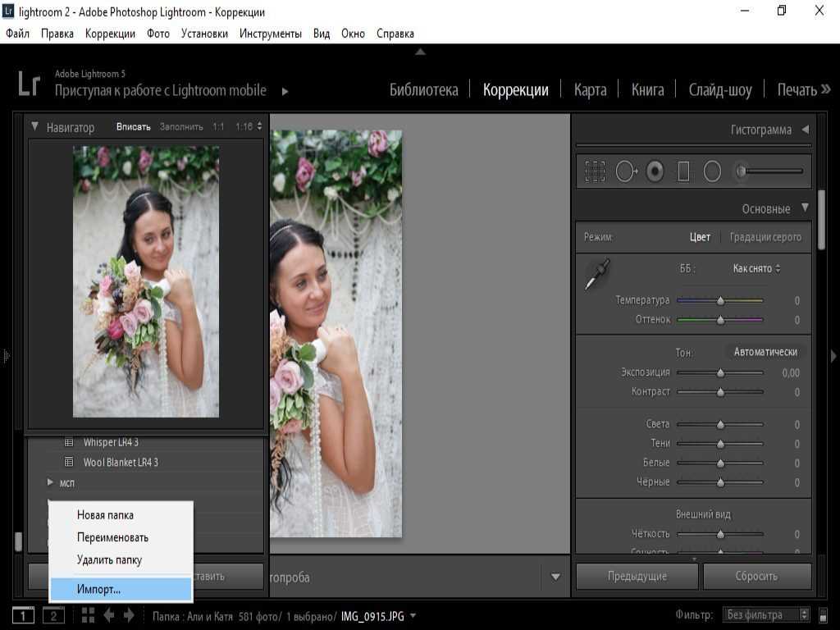The height and width of the screenshot is (630, 840).
Task: Set navigator zoom to Заполнить
Action: click(x=181, y=127)
